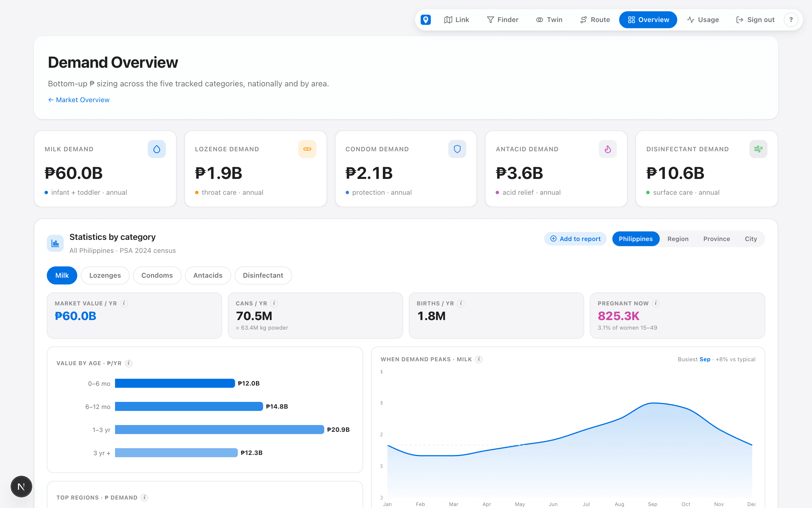Click the Next.js N badge icon
Screen dimensions: 812x508
[x=21, y=487]
